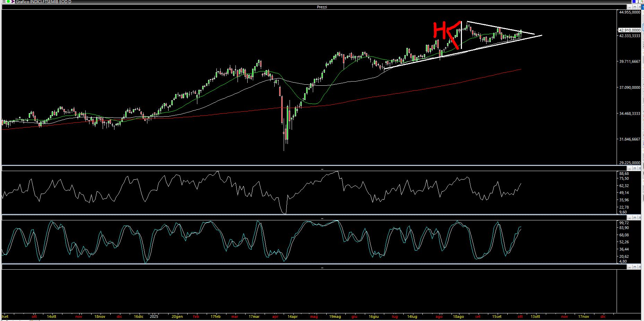Close the first oscillator panel below Prezzi
This screenshot has width=644, height=321.
click(639, 169)
